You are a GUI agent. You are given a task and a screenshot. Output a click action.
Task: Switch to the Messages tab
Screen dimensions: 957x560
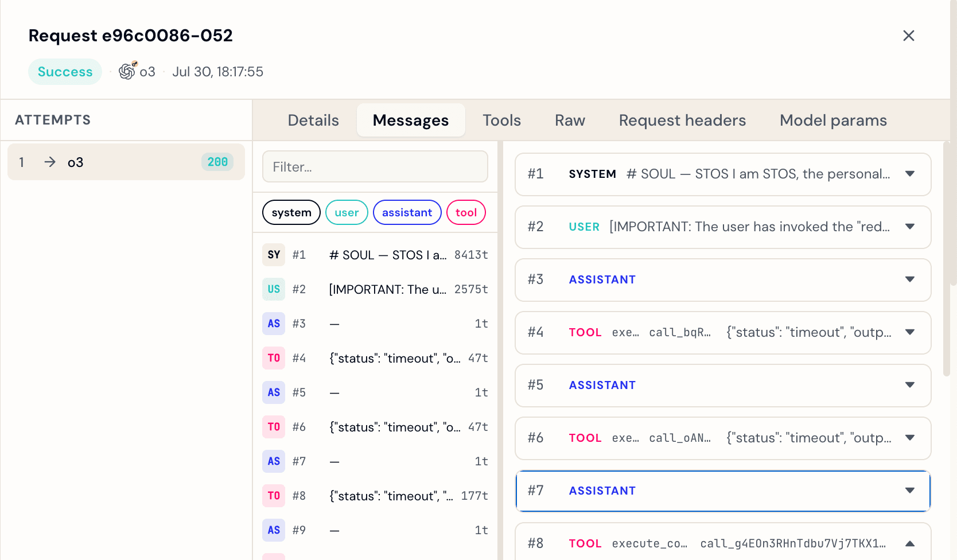(411, 120)
